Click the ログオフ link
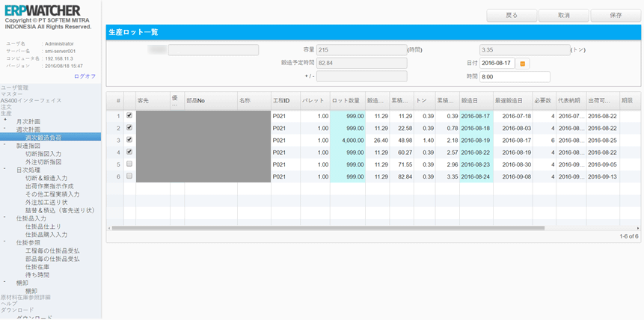The image size is (644, 320). (85, 76)
